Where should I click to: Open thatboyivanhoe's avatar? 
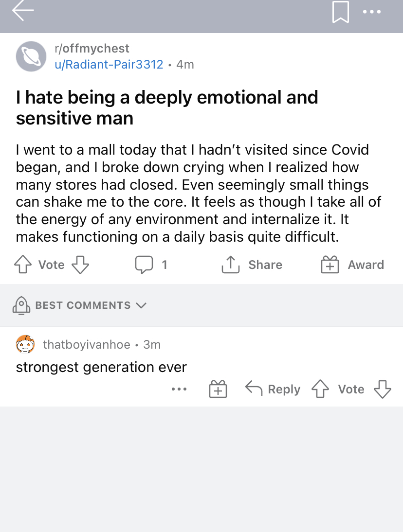25,345
